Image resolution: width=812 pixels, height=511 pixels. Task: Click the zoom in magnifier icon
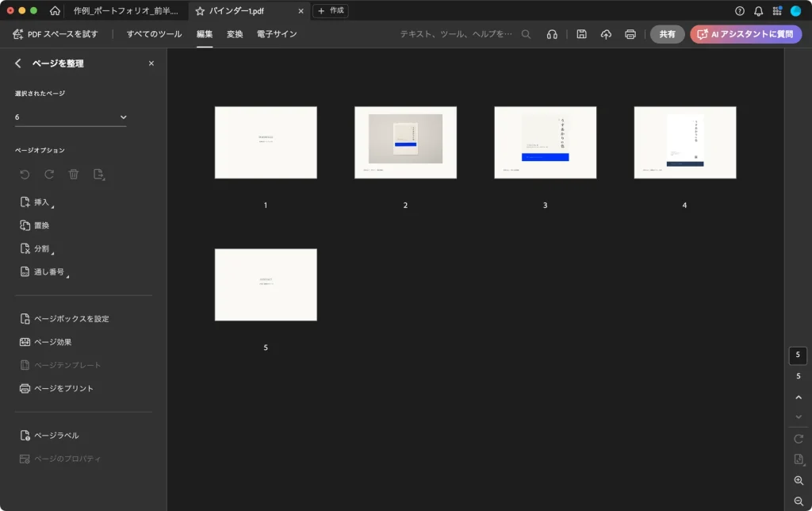(799, 480)
